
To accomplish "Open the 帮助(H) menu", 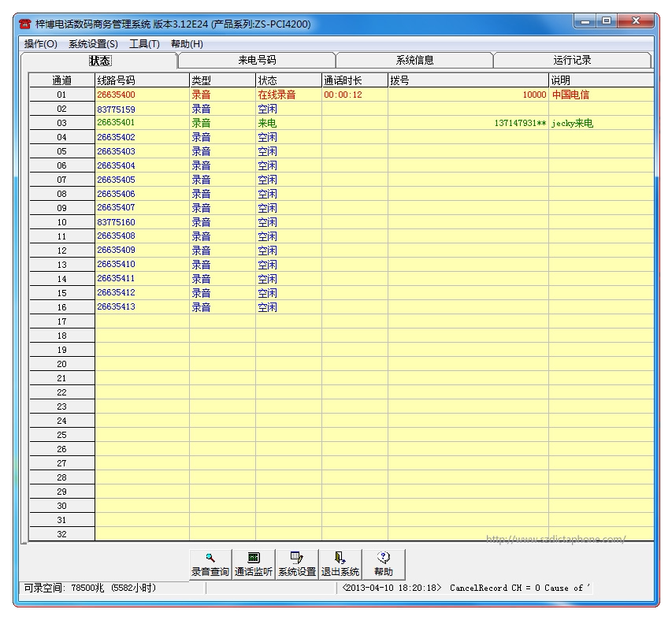I will point(187,43).
